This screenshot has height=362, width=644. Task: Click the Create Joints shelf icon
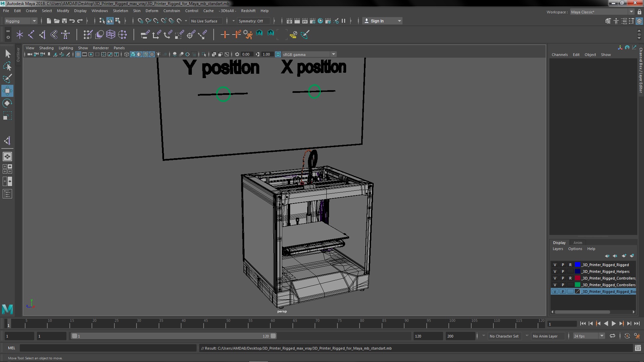tap(31, 35)
